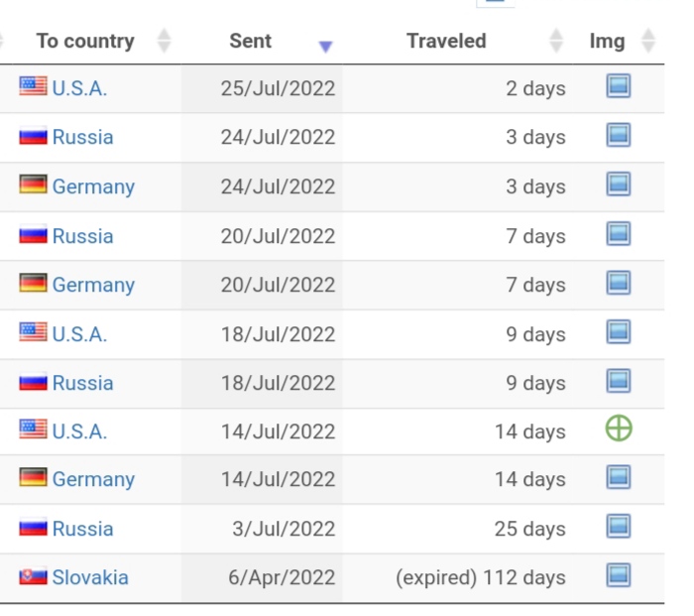
Task: Open image icon for Russia 3/Jul/2022 row
Action: coord(619,527)
